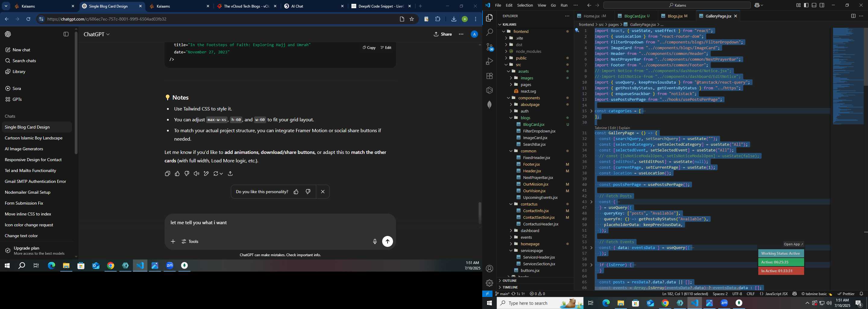Image resolution: width=868 pixels, height=309 pixels.
Task: Click the copy response icon under ChatGPT reply
Action: click(x=168, y=174)
